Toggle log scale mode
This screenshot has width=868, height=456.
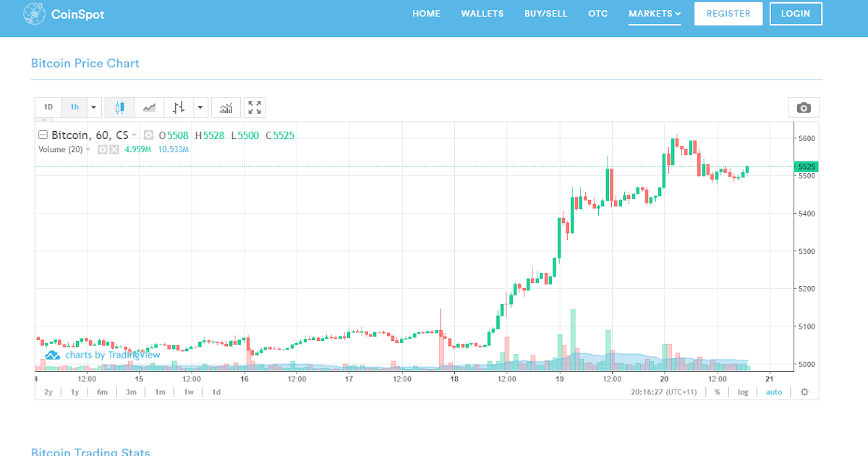743,392
